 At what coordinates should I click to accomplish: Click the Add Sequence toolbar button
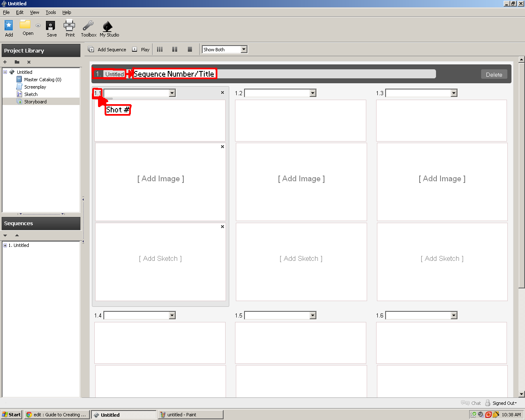tap(107, 50)
